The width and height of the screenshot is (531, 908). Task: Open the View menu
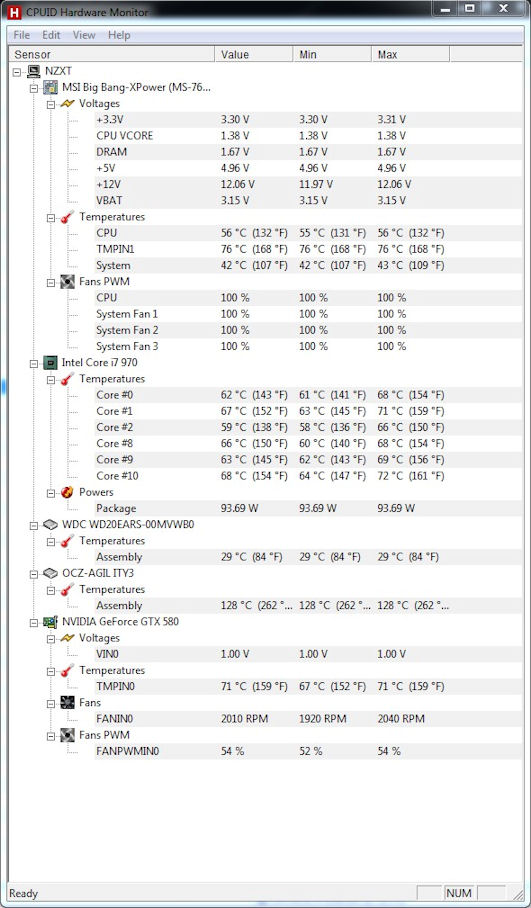tap(84, 35)
